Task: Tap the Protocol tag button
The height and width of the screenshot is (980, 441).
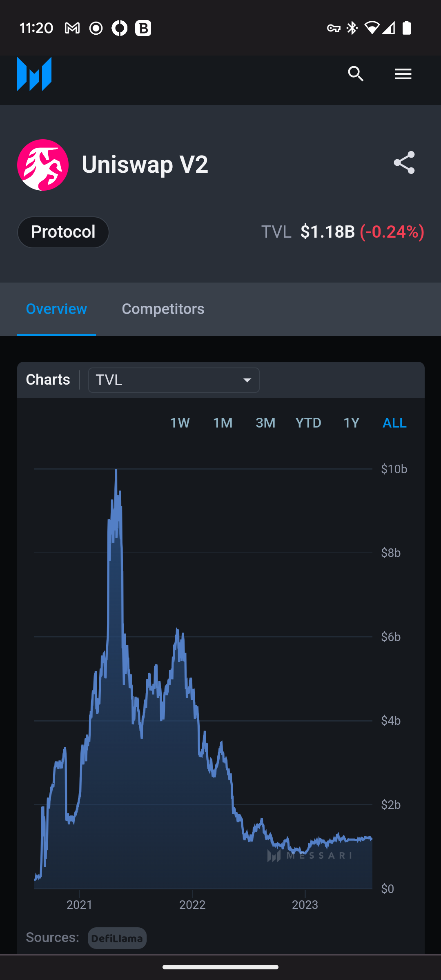Action: coord(63,232)
